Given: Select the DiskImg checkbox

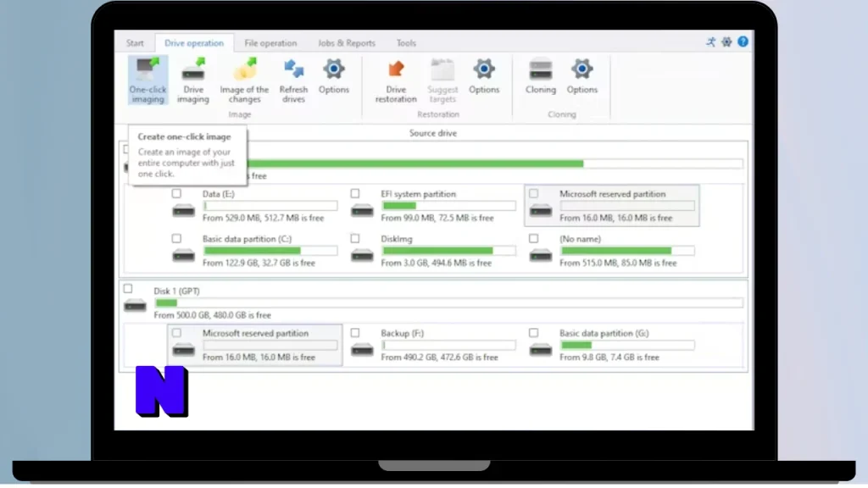Looking at the screenshot, I should pos(355,238).
